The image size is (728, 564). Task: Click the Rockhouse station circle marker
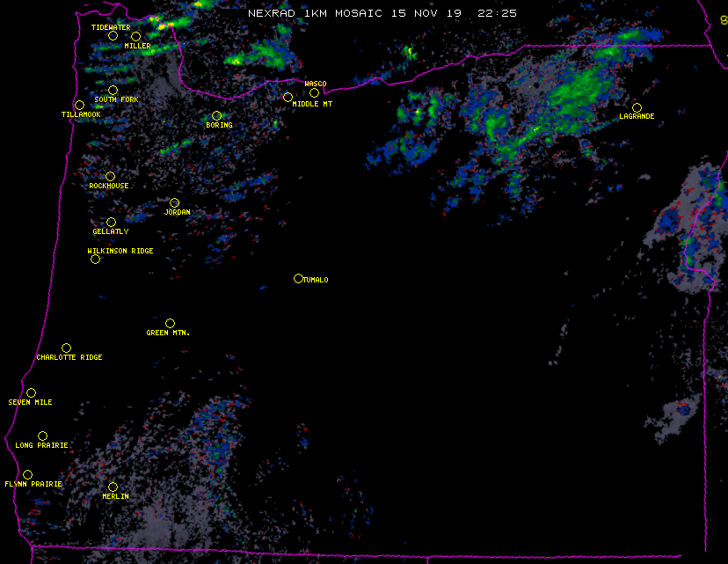coord(110,177)
